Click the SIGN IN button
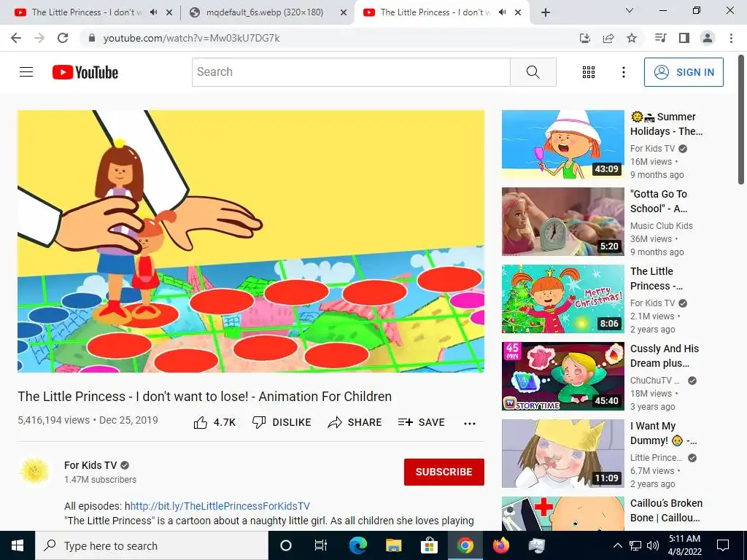This screenshot has width=747, height=560. [x=684, y=72]
